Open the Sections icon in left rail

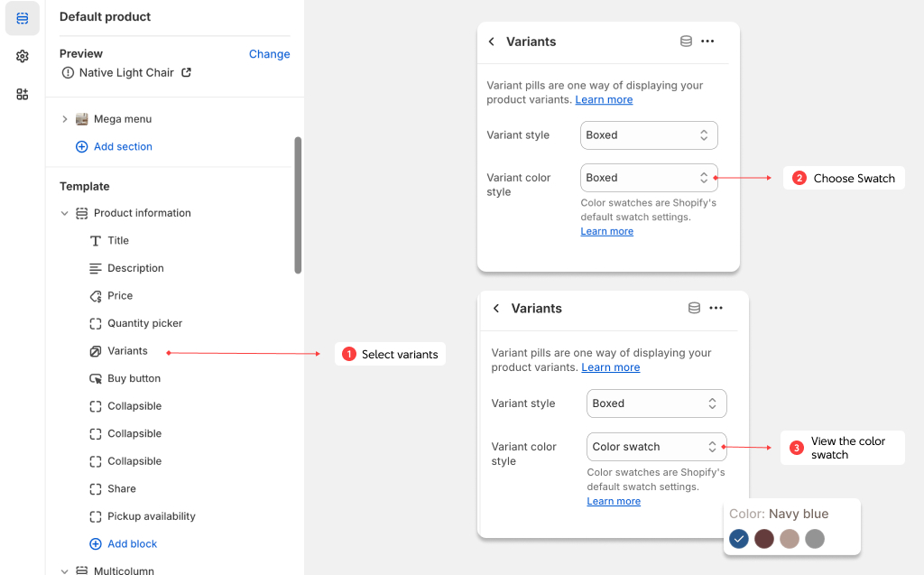point(22,18)
